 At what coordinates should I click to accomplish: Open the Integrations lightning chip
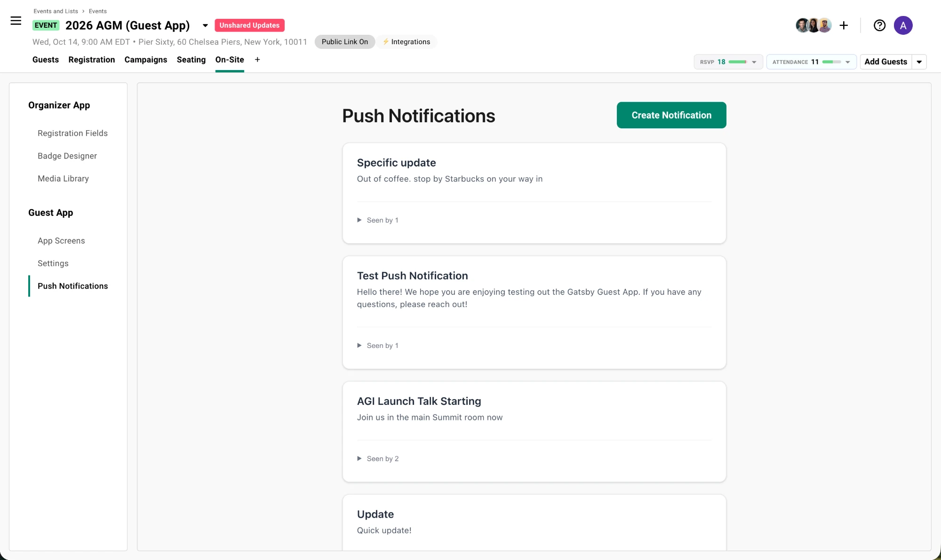tap(406, 42)
